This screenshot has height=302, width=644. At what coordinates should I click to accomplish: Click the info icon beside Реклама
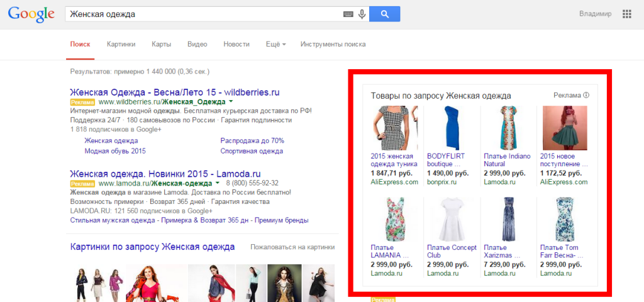coord(586,96)
